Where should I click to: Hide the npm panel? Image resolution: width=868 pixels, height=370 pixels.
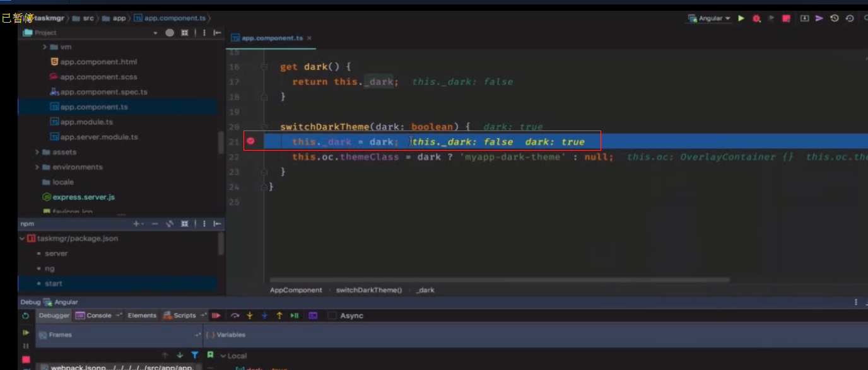(218, 224)
